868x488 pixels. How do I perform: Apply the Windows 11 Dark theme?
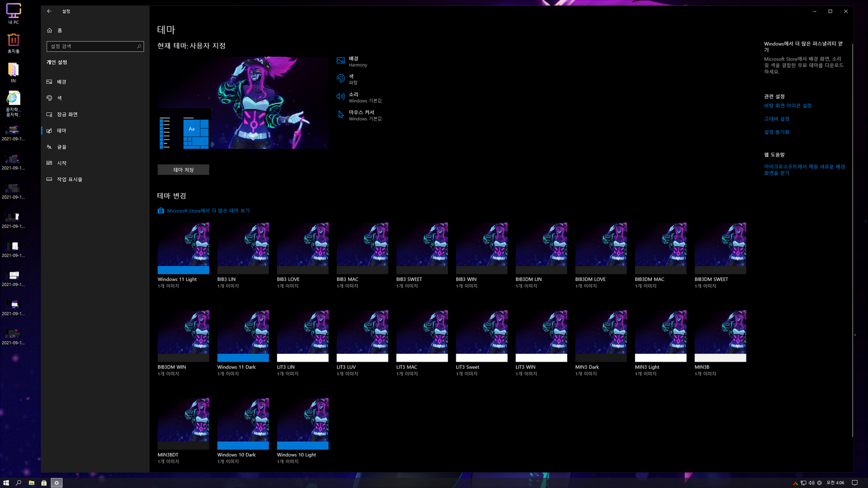(x=243, y=343)
